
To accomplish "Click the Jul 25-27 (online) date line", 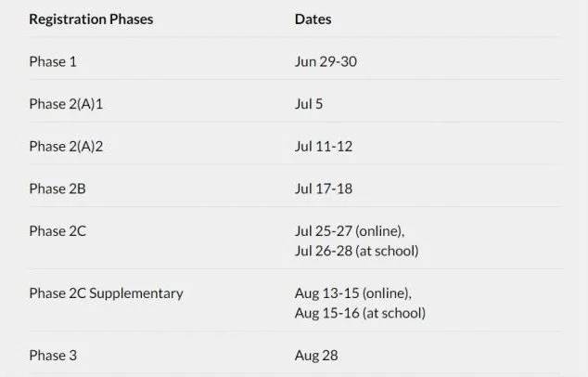I will [x=350, y=231].
